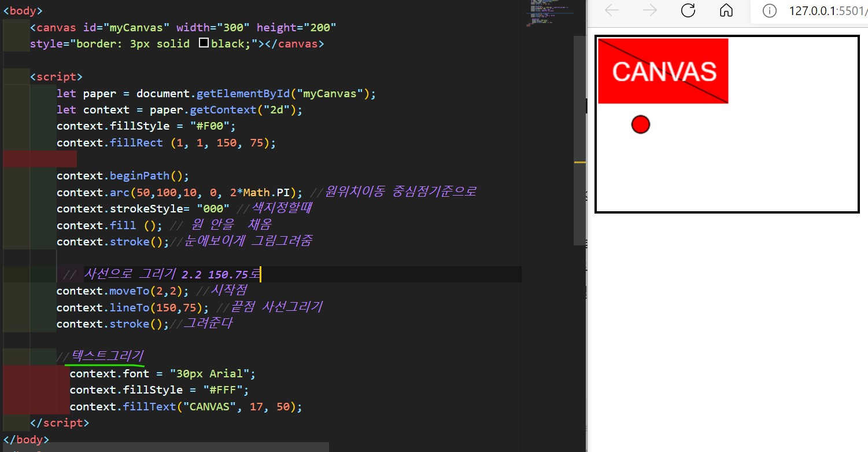868x452 pixels.
Task: Click the strokeStyle= "000" line
Action: point(143,208)
